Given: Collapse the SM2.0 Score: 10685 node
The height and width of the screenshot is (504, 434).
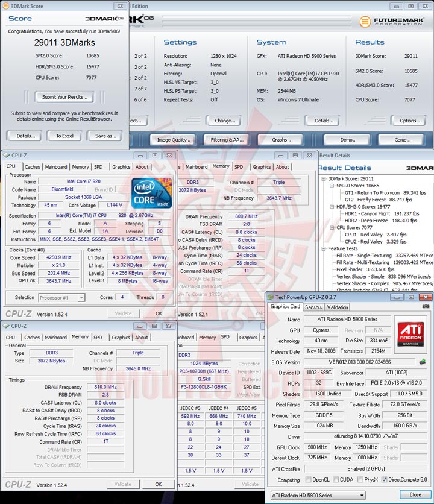Looking at the screenshot, I should click(332, 186).
